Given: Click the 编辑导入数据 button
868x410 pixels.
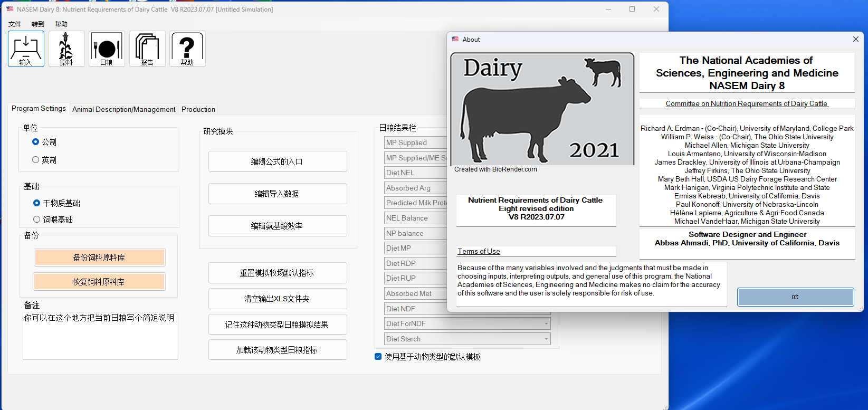Looking at the screenshot, I should pyautogui.click(x=278, y=194).
